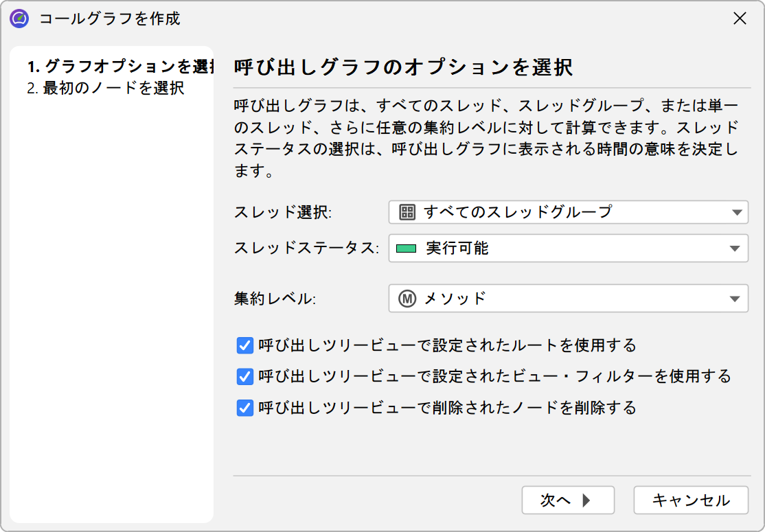Image resolution: width=765 pixels, height=532 pixels.
Task: Click the 次へ button
Action: [x=567, y=500]
